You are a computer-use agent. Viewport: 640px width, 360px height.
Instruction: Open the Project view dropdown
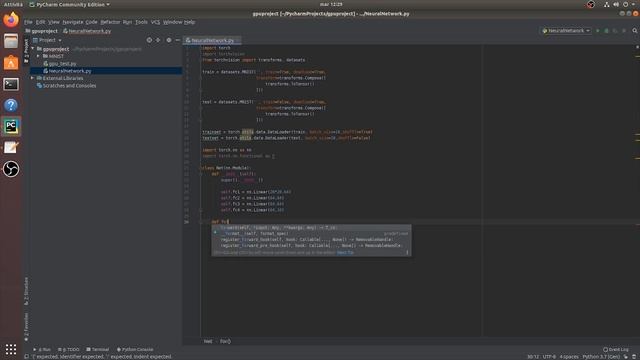[x=47, y=40]
